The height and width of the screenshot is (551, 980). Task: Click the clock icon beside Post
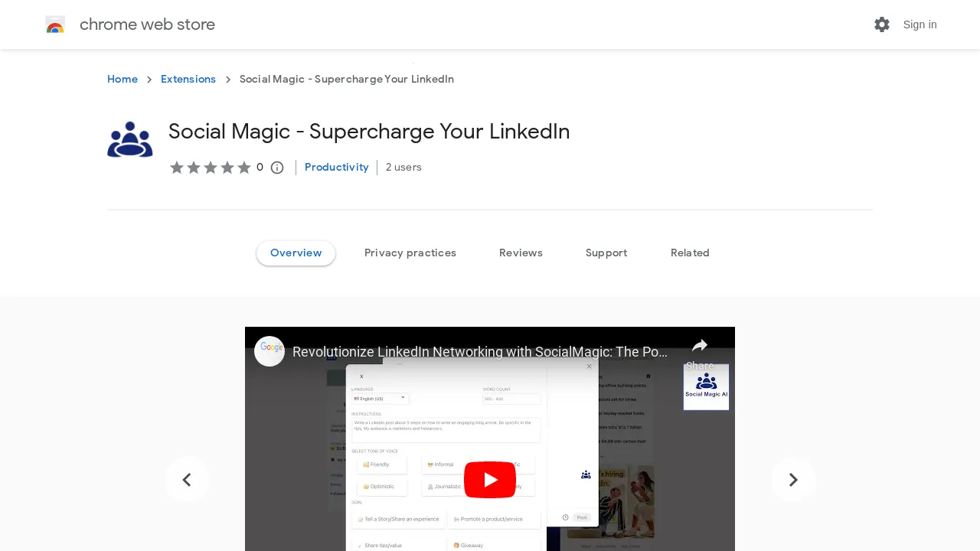(564, 517)
